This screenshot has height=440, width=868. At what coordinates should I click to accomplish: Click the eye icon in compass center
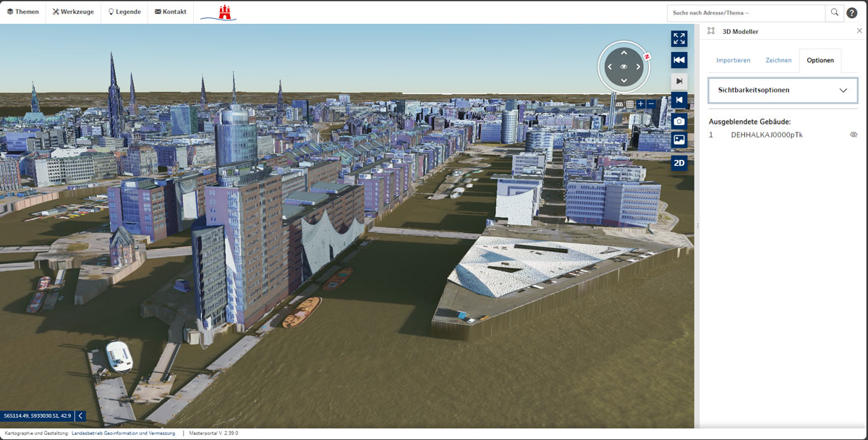click(624, 67)
